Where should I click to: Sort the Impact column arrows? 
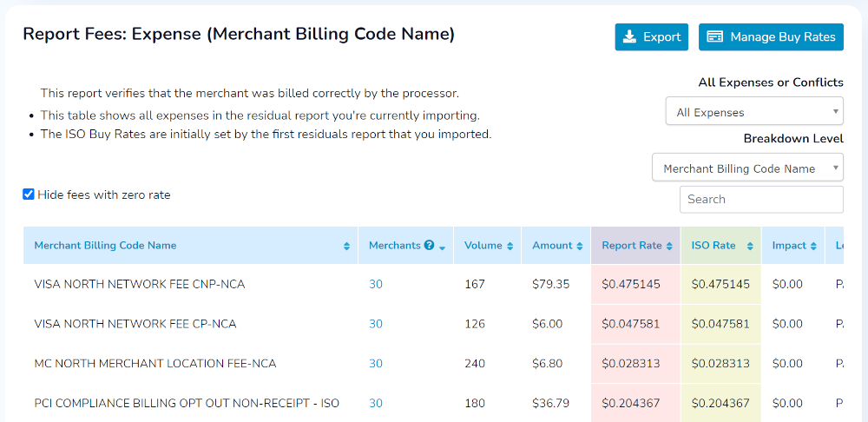coord(814,246)
